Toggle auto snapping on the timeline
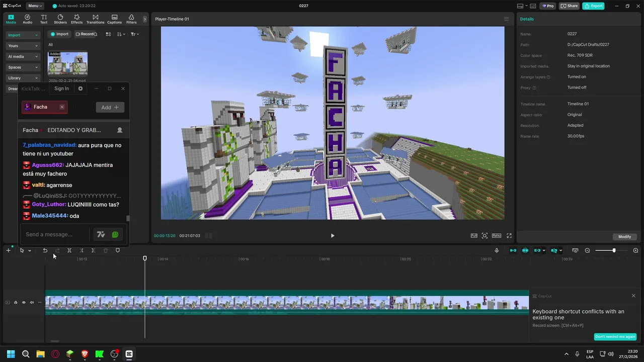The image size is (644, 362). pyautogui.click(x=525, y=250)
